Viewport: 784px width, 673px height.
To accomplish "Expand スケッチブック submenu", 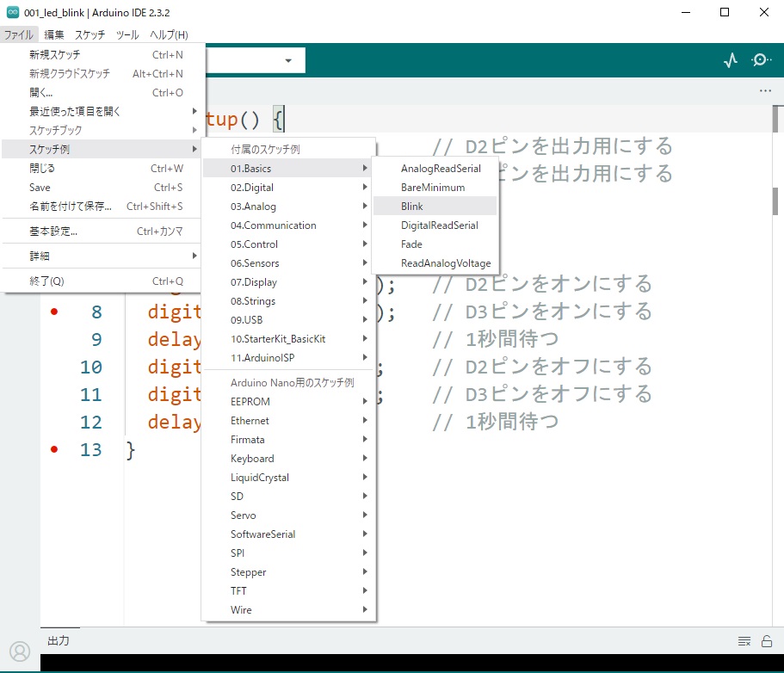I will (x=102, y=130).
